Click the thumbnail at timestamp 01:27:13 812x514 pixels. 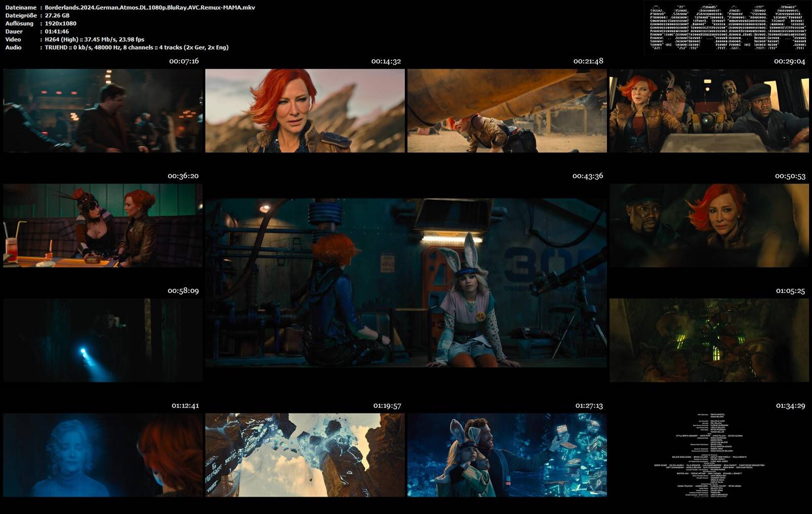[507, 455]
